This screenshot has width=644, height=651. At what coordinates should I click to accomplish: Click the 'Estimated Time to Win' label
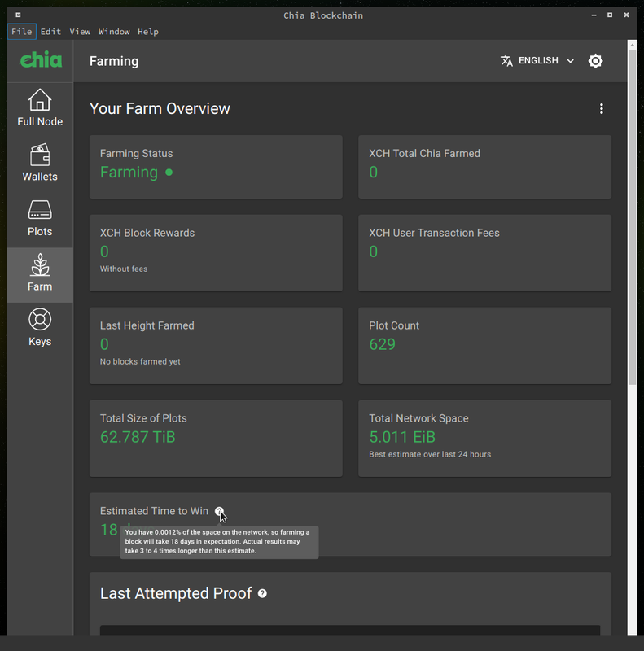click(154, 511)
